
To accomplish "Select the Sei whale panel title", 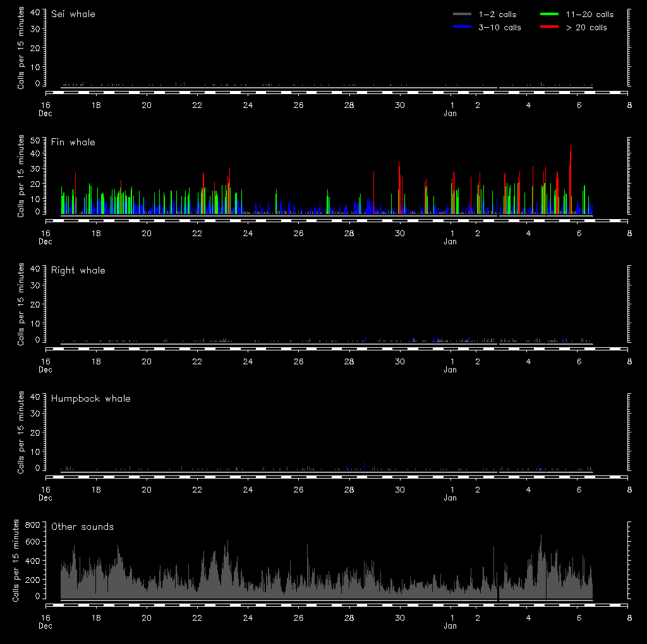I will point(73,14).
